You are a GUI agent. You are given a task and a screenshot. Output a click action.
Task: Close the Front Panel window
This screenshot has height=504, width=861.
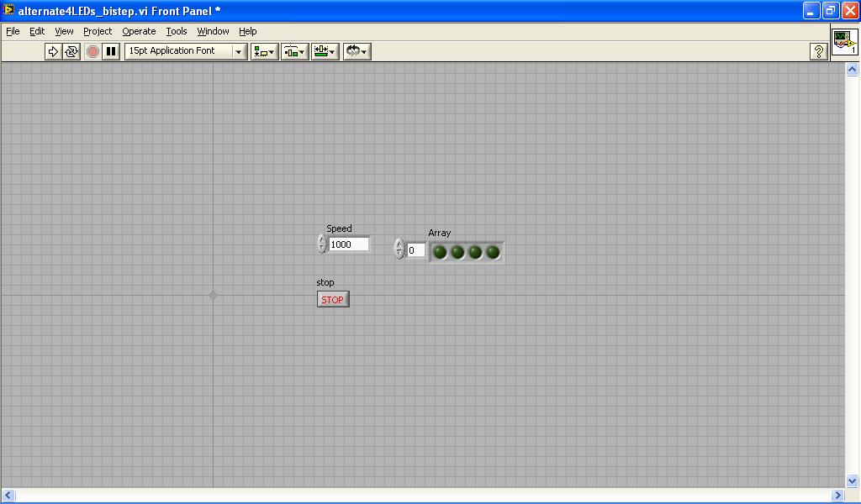click(850, 10)
